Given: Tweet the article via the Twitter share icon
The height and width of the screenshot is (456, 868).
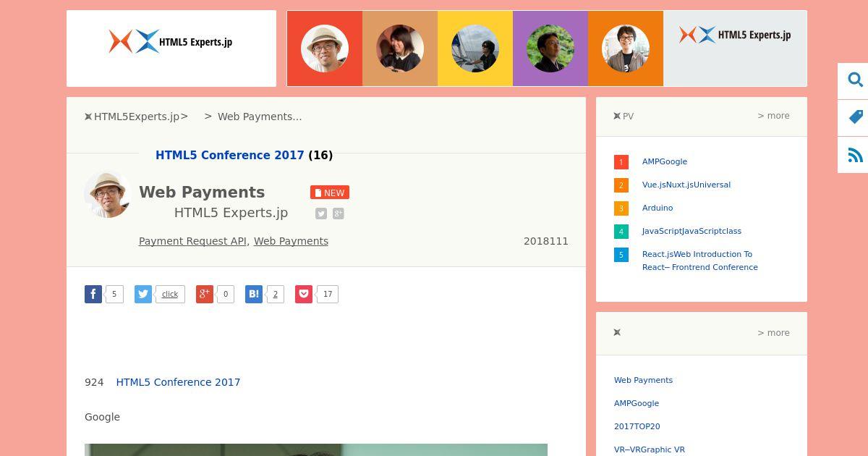Looking at the screenshot, I should pyautogui.click(x=143, y=294).
